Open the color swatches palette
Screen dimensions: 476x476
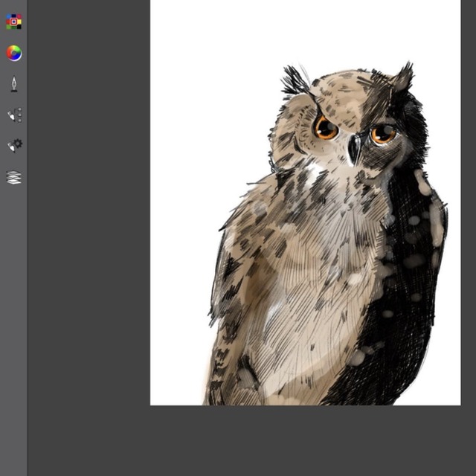tap(13, 22)
